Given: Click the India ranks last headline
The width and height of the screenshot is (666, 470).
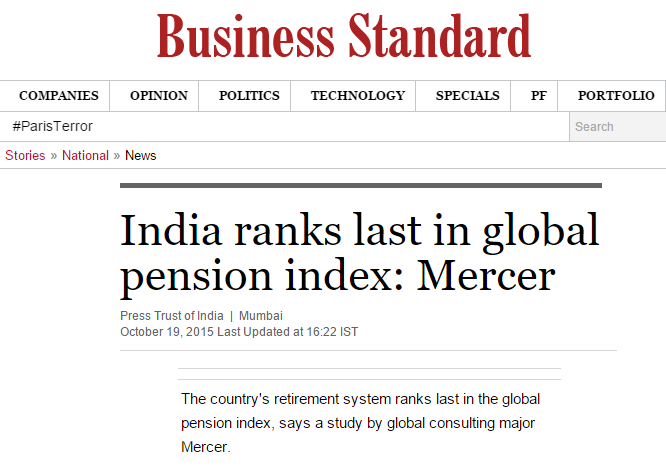Looking at the screenshot, I should pyautogui.click(x=360, y=253).
